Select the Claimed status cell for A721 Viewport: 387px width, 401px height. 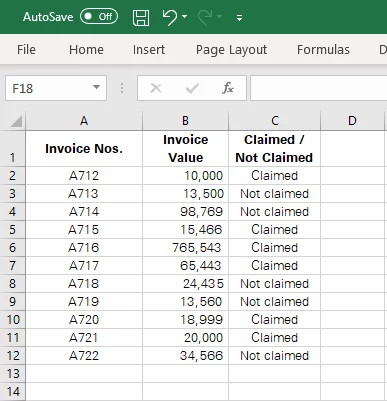point(275,338)
